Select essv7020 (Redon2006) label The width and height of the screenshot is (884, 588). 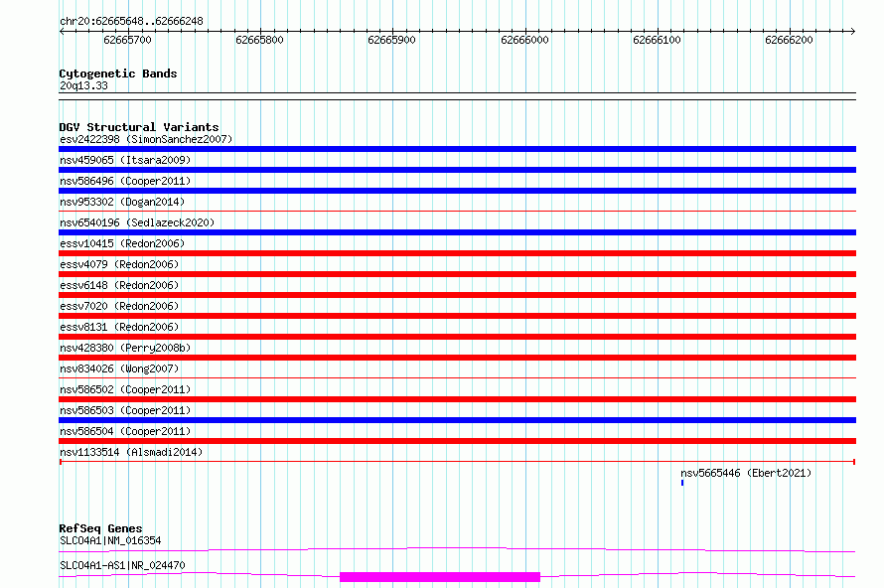119,306
